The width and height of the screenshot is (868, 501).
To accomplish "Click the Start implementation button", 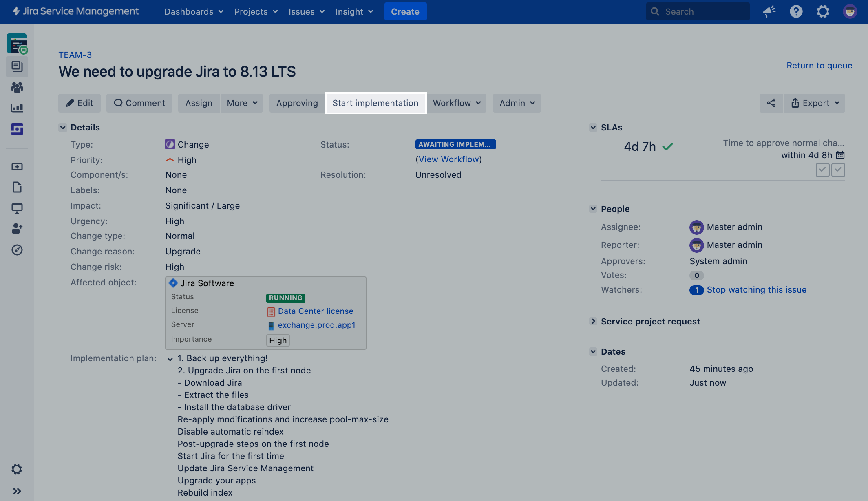I will click(375, 103).
